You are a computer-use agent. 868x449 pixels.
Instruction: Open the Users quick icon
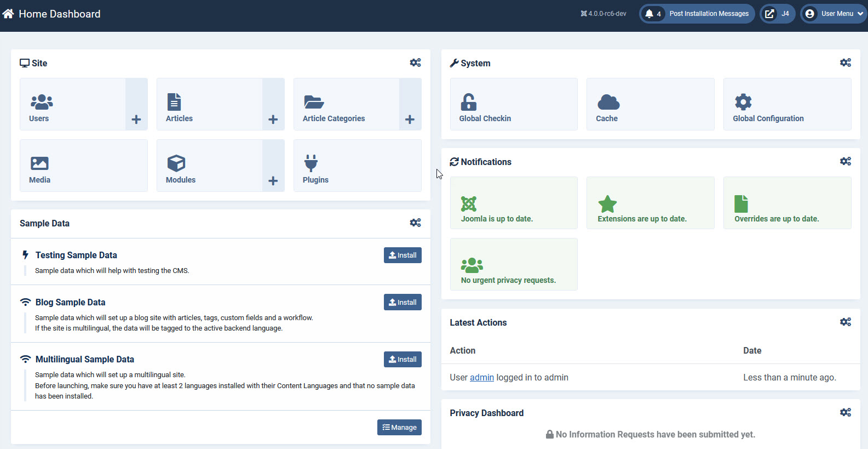tap(73, 104)
